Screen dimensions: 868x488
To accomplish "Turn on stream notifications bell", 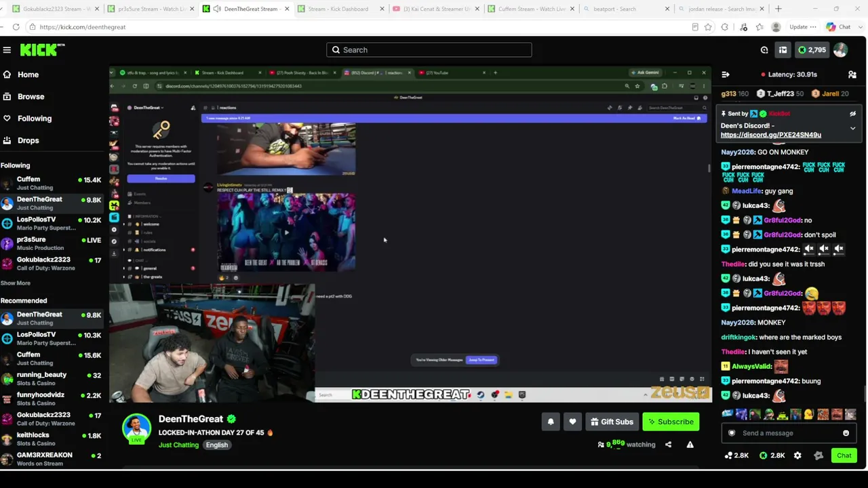I will [551, 422].
